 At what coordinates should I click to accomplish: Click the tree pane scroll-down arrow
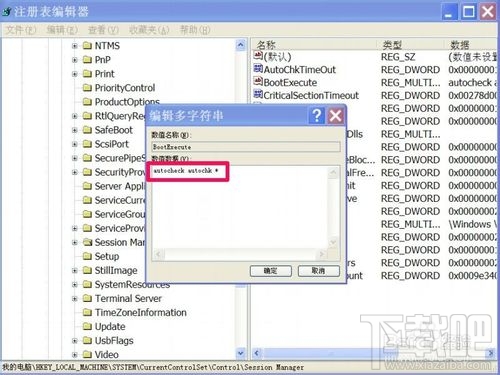tap(241, 353)
